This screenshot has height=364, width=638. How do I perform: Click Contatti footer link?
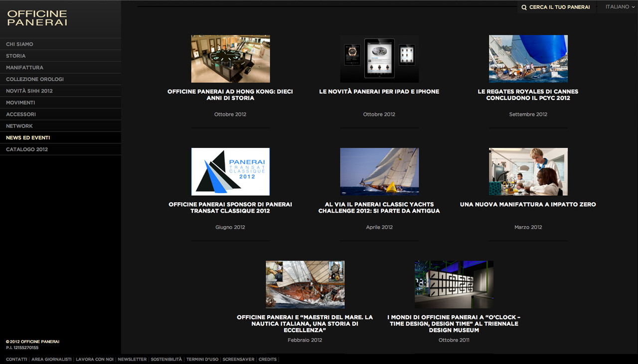point(16,360)
